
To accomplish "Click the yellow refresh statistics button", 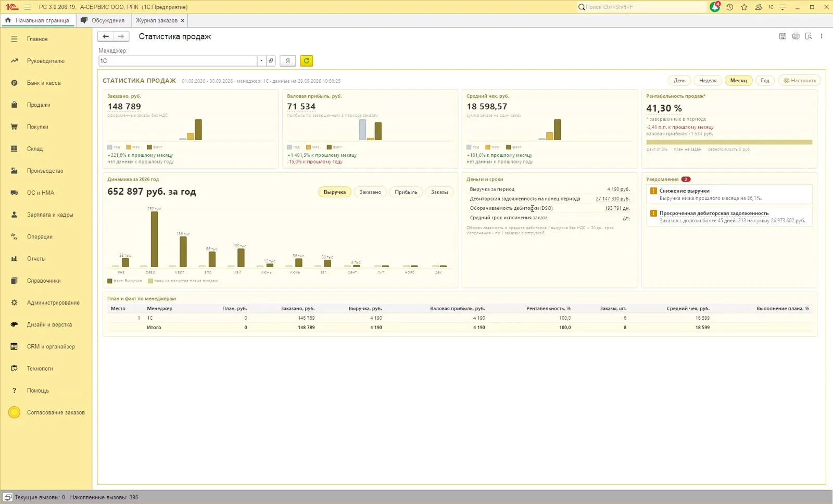I will (x=306, y=61).
